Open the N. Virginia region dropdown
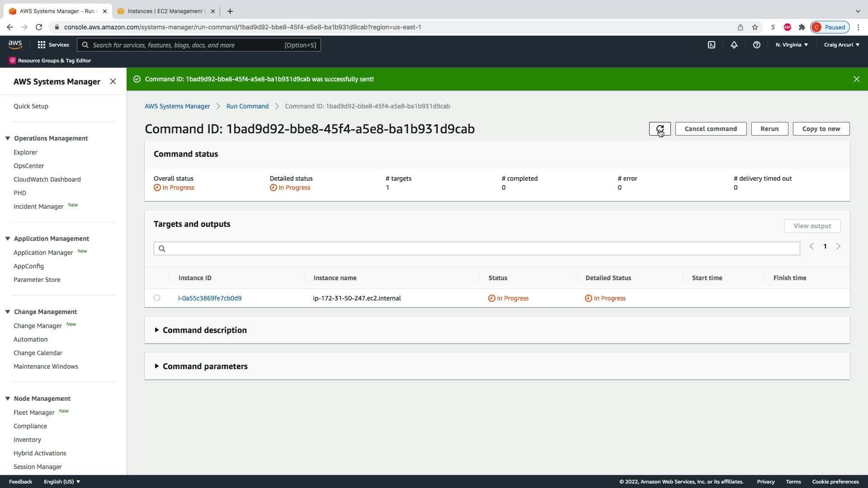 point(792,45)
